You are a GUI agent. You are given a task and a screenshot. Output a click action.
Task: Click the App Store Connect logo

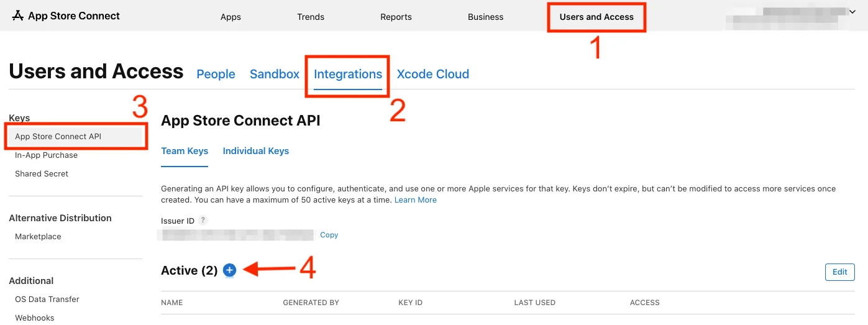(x=66, y=16)
